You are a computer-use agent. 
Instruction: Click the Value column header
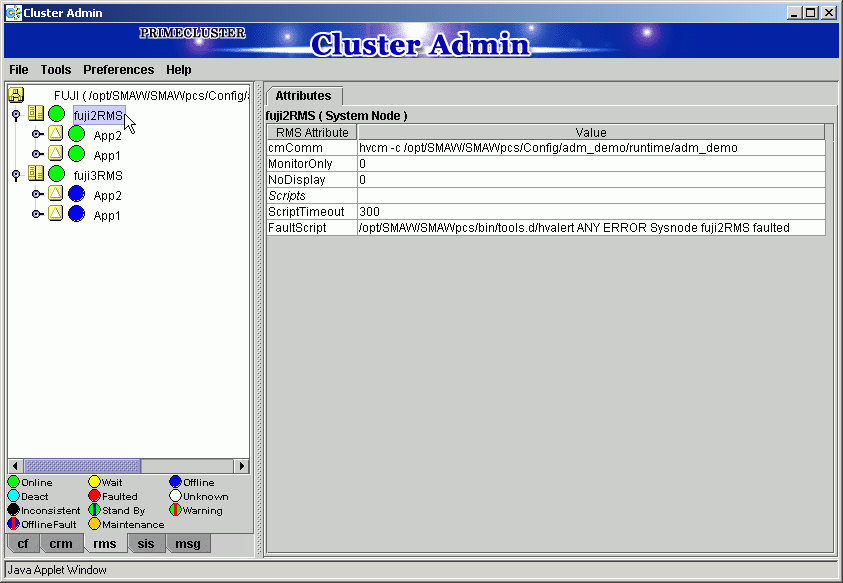(x=591, y=133)
